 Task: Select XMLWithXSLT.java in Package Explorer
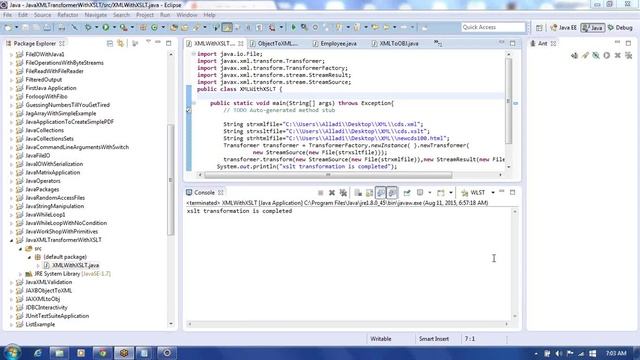(75, 265)
